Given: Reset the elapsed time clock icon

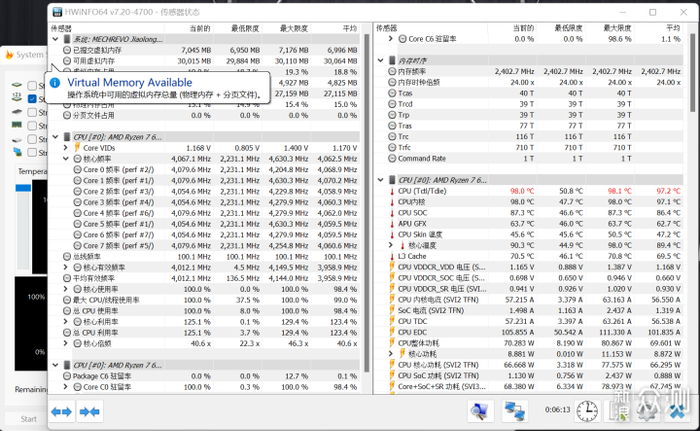Looking at the screenshot, I should pyautogui.click(x=587, y=411).
